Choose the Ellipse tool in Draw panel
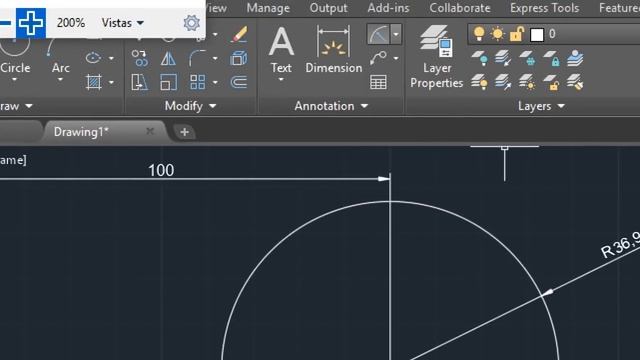The width and height of the screenshot is (640, 360). [93, 58]
